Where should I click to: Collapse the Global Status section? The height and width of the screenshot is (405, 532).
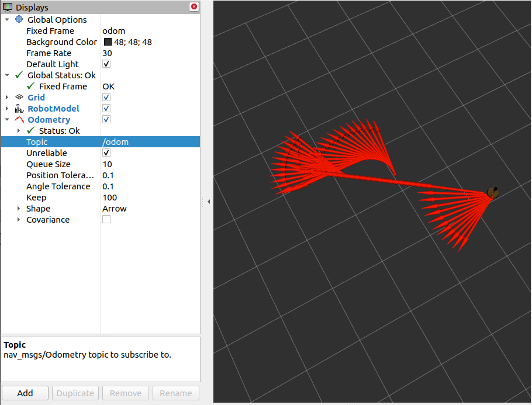click(x=7, y=75)
